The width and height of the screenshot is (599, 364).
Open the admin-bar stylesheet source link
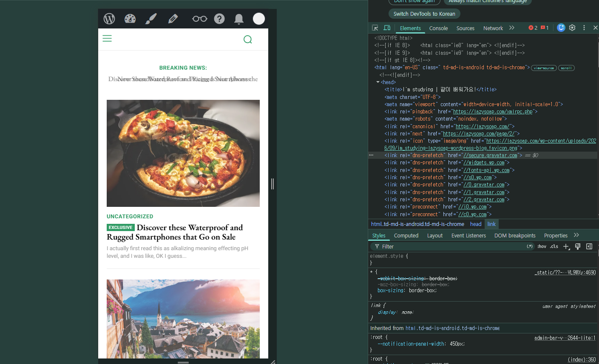[x=565, y=338]
